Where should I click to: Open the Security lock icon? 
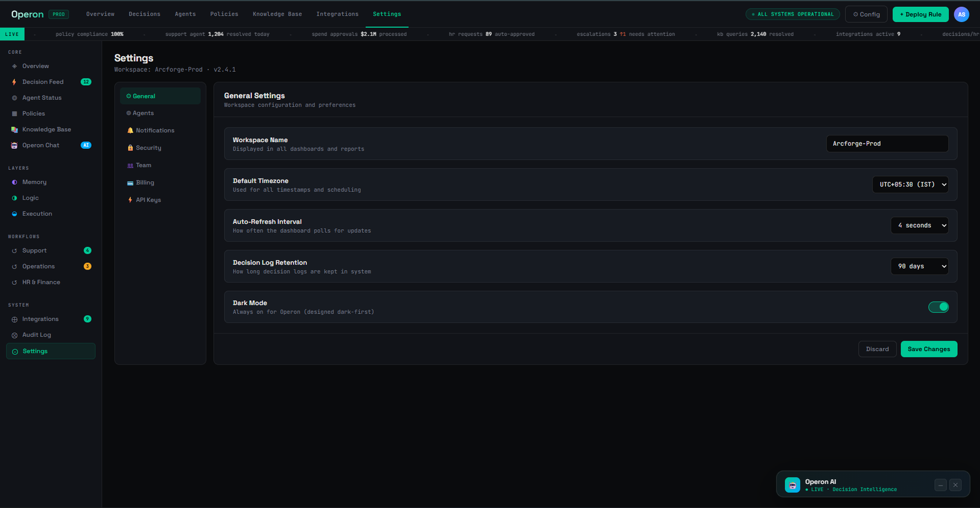pyautogui.click(x=130, y=148)
